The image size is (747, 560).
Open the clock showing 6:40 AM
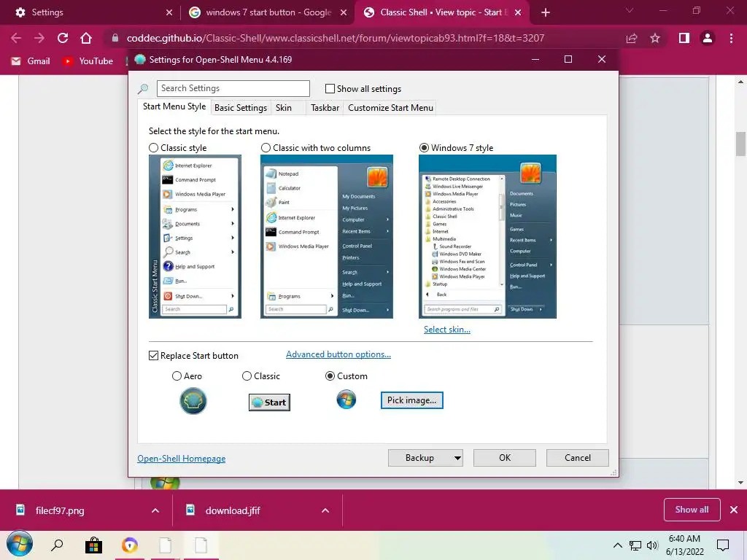pos(684,545)
